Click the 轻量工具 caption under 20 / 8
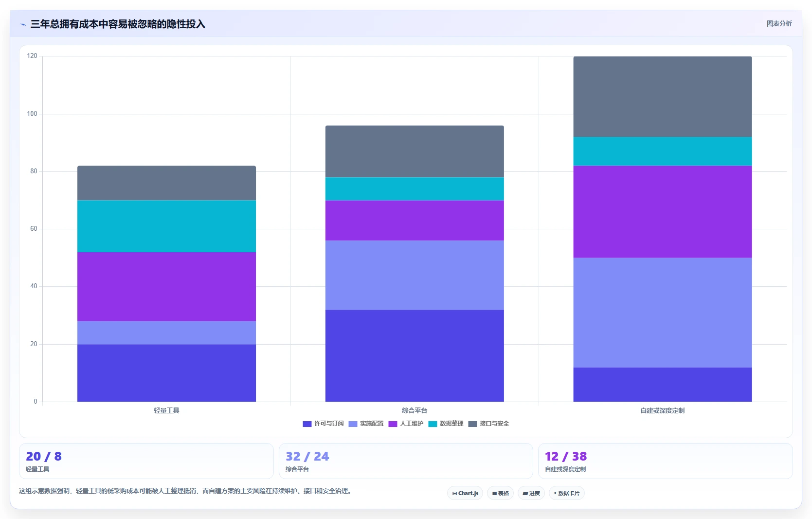The width and height of the screenshot is (812, 519). coord(37,469)
